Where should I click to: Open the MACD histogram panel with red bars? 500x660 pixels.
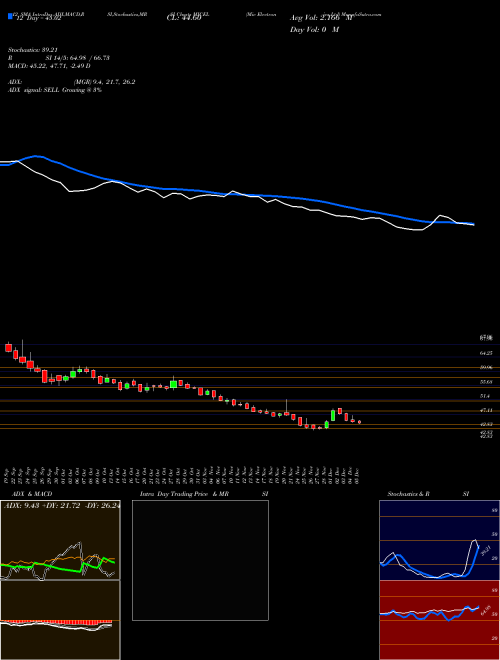[x=60, y=620]
